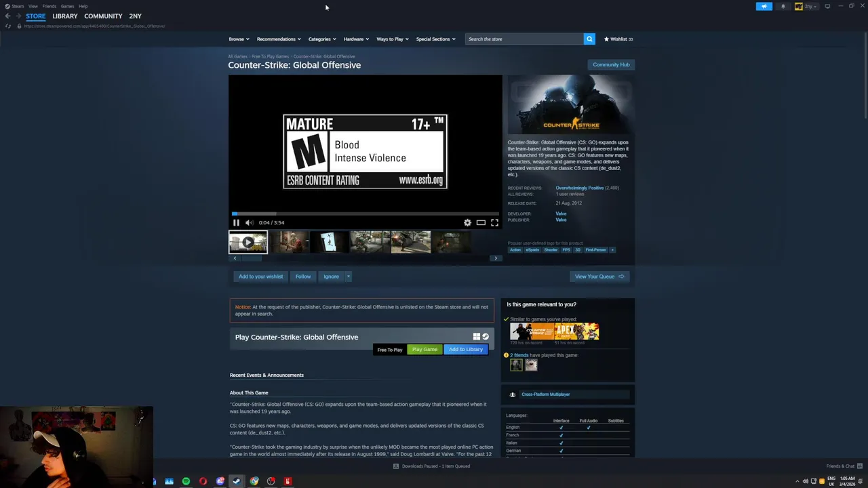Screen dimensions: 868x488
Task: Go to the STORE tab
Action: coord(36,16)
